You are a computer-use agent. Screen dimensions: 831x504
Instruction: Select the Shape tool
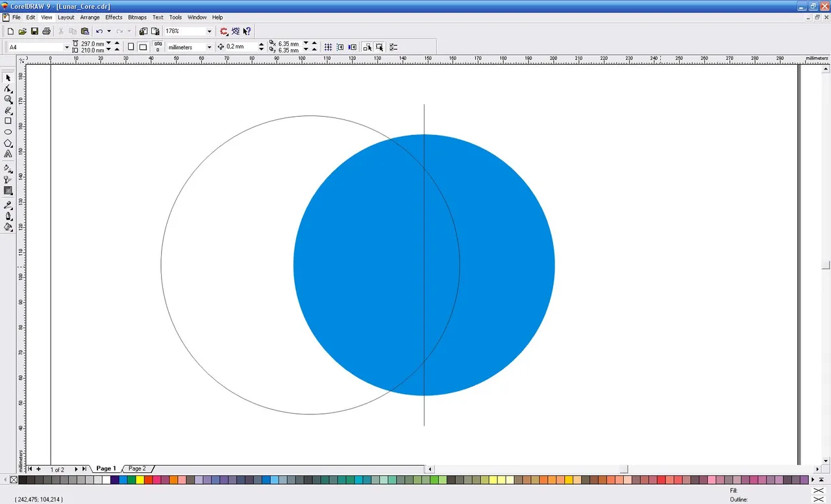8,89
